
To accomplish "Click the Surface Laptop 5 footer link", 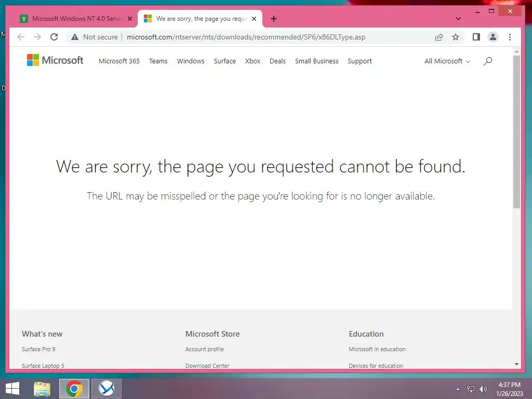I will pos(43,365).
